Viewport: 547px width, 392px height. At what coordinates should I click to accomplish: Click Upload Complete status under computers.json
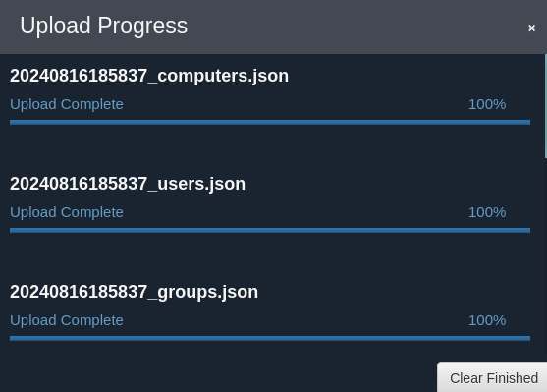click(67, 104)
